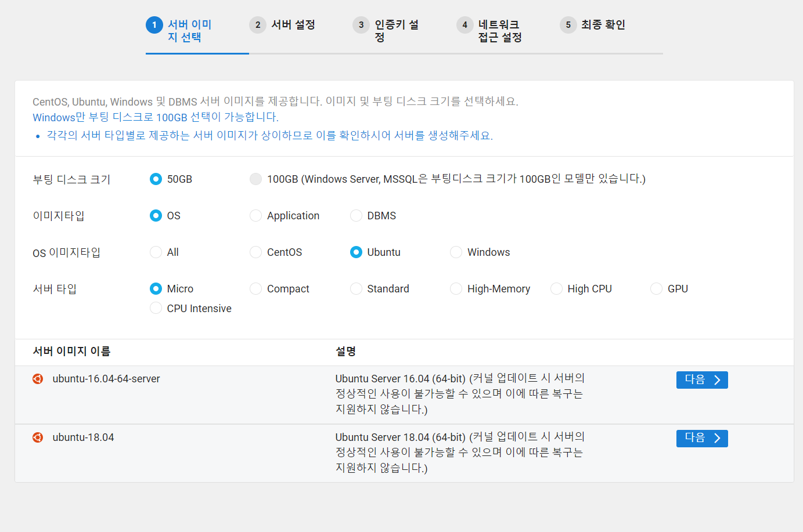Choose DBMS image type
The height and width of the screenshot is (532, 803).
point(356,215)
